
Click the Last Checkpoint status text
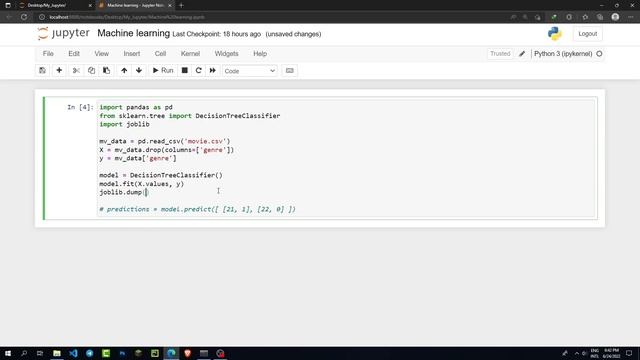click(216, 34)
